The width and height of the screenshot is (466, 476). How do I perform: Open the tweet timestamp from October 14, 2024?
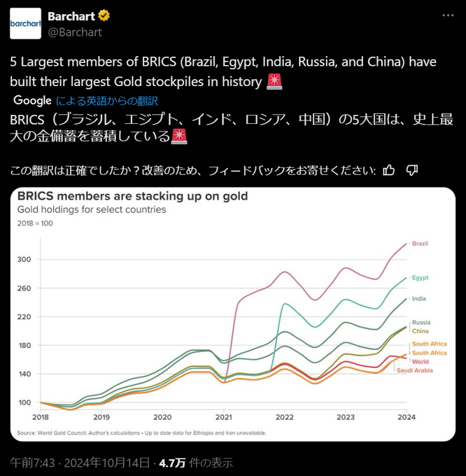[80, 462]
